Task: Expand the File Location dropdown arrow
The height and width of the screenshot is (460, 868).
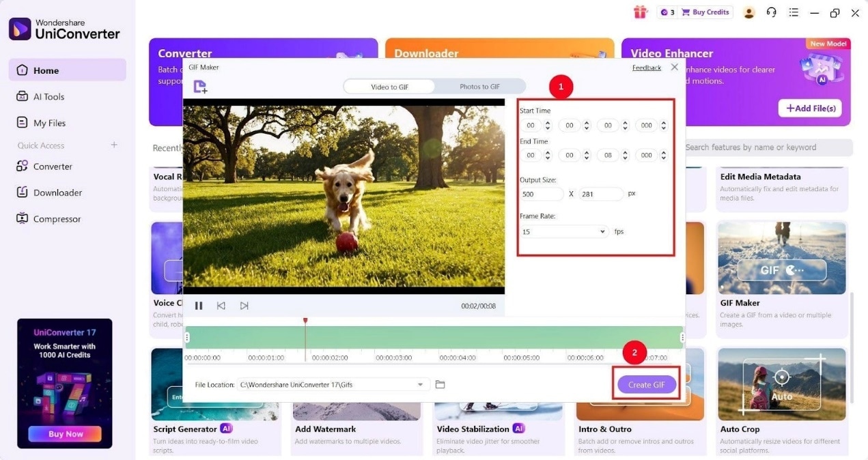Action: pyautogui.click(x=420, y=384)
